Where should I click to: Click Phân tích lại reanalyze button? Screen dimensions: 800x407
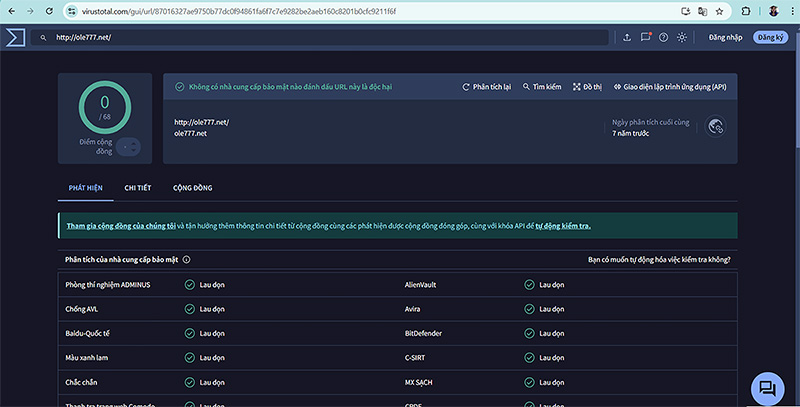click(x=486, y=87)
